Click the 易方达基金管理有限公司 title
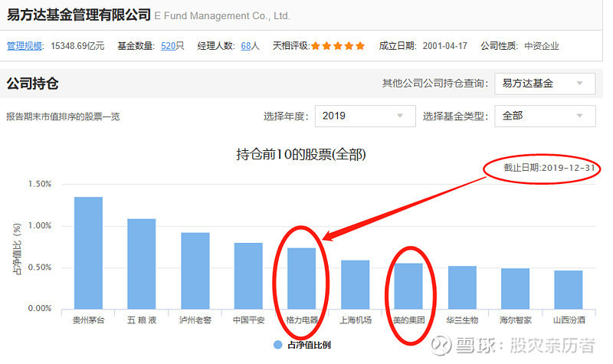The height and width of the screenshot is (364, 613). click(79, 15)
